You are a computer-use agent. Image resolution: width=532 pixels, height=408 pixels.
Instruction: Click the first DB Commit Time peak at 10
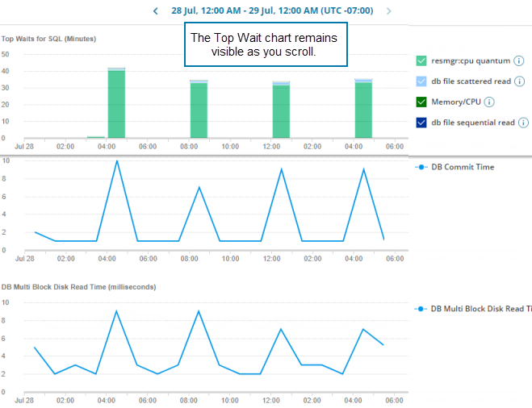pos(117,160)
